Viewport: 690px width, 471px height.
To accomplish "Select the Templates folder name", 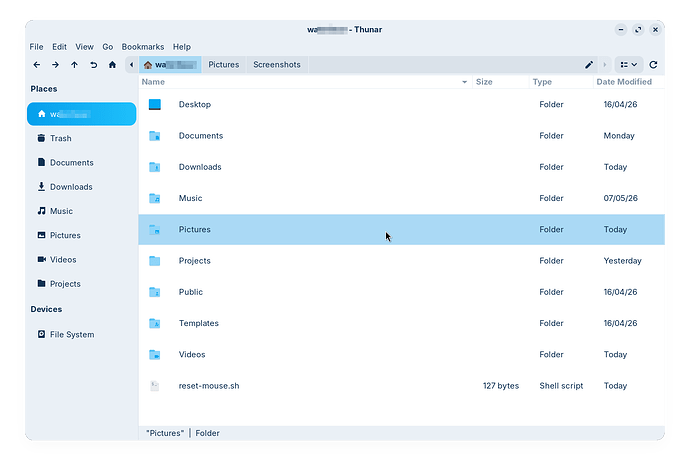I will click(x=198, y=323).
